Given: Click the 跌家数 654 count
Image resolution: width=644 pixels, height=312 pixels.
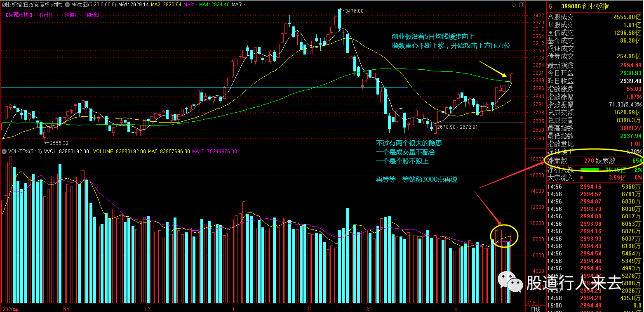Looking at the screenshot, I should point(637,161).
